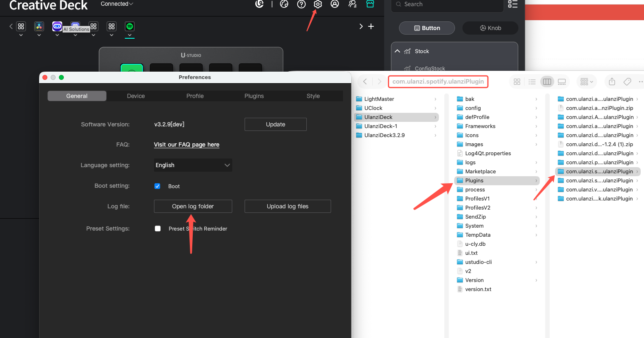Select the AI Solutions robot profile icon

click(57, 26)
